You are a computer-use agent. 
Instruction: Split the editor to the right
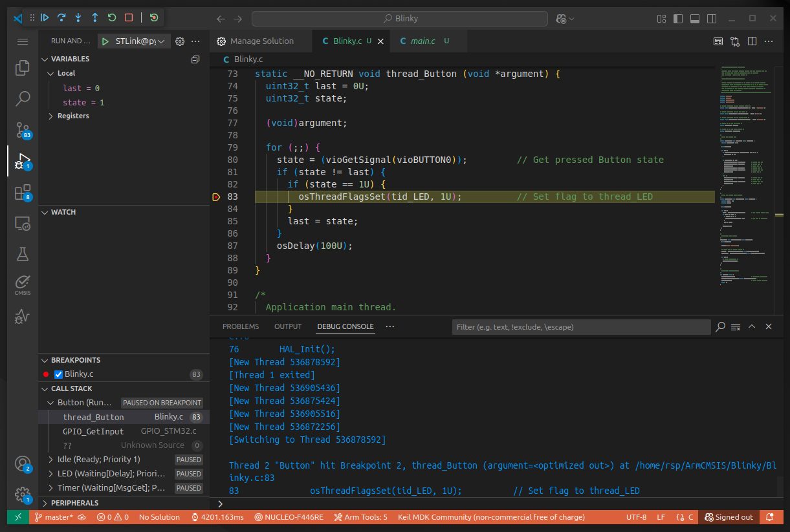(752, 41)
